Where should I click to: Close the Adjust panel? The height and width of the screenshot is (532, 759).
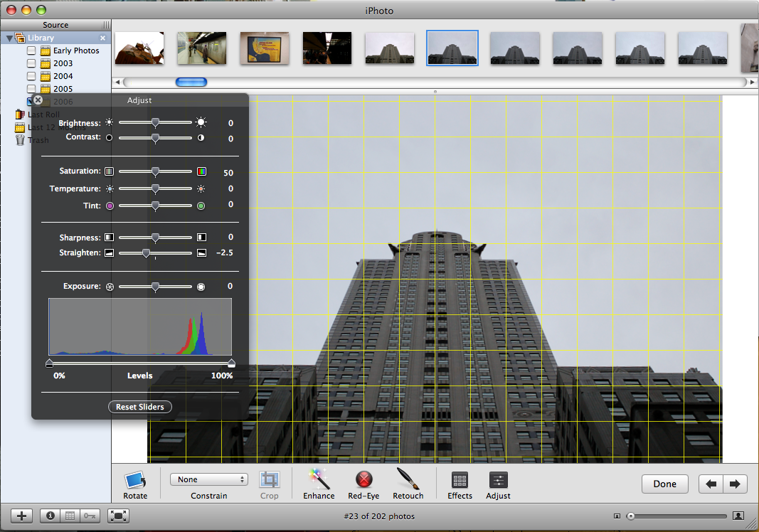coord(38,100)
